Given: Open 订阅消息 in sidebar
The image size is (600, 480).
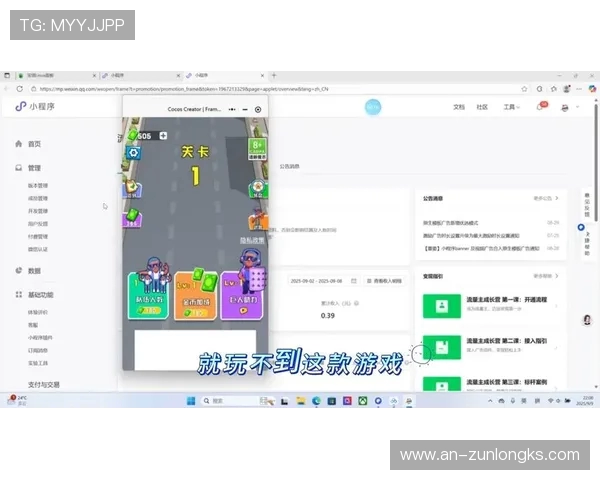Looking at the screenshot, I should [x=38, y=350].
